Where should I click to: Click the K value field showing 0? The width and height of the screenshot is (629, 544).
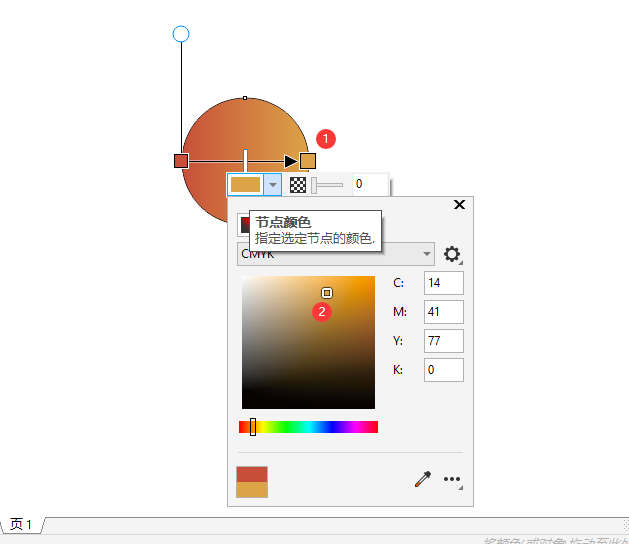[444, 369]
